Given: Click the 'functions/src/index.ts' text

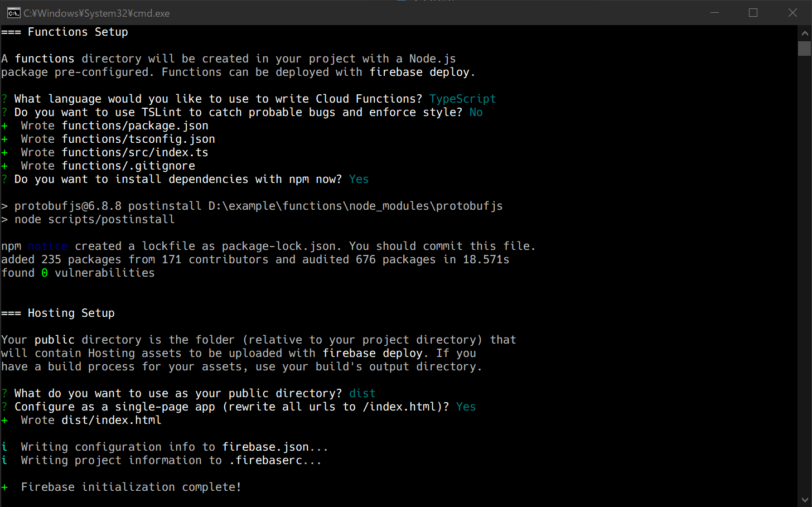Looking at the screenshot, I should point(135,152).
